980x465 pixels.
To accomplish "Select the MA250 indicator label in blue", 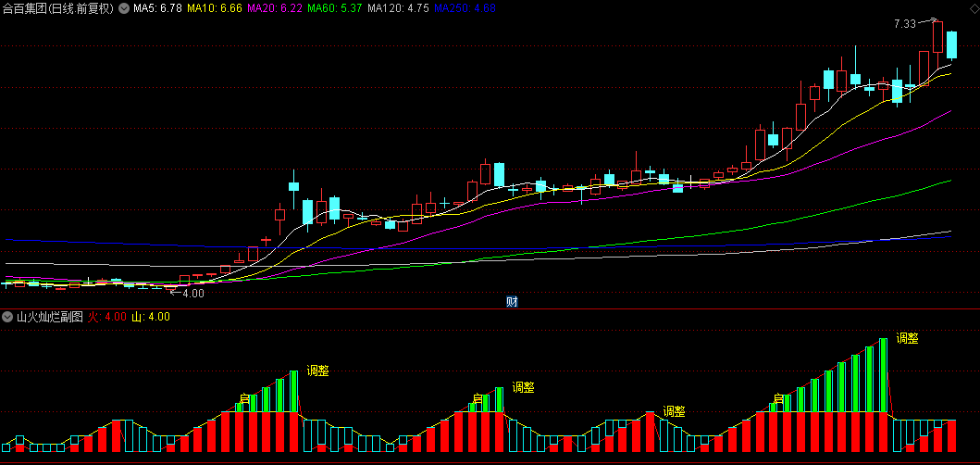I will (x=465, y=8).
